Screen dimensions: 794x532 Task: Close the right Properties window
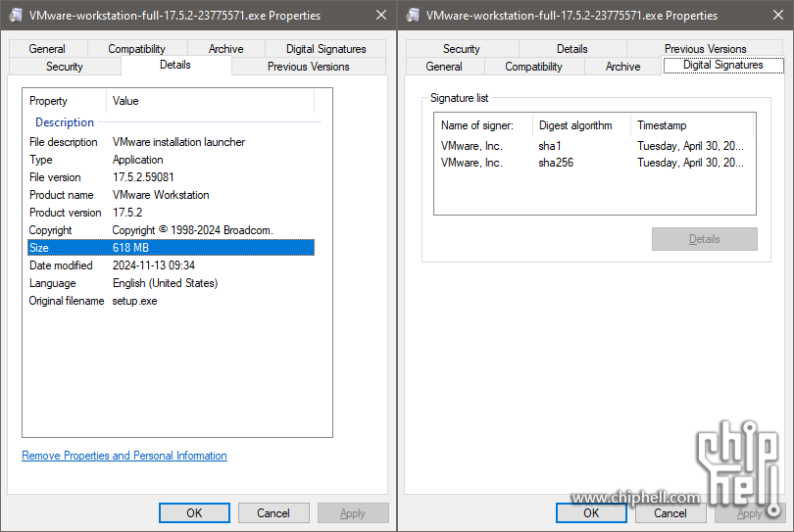tap(778, 15)
